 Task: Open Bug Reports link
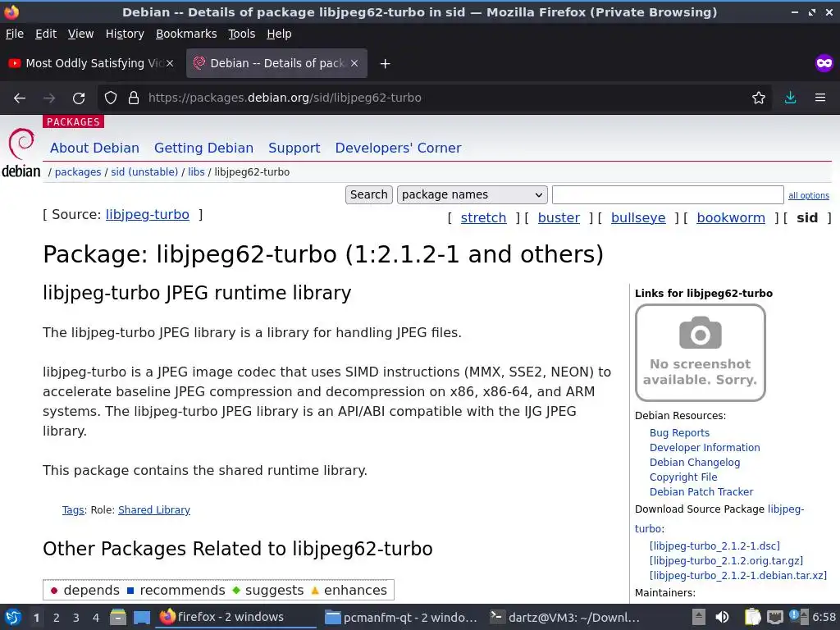click(679, 433)
